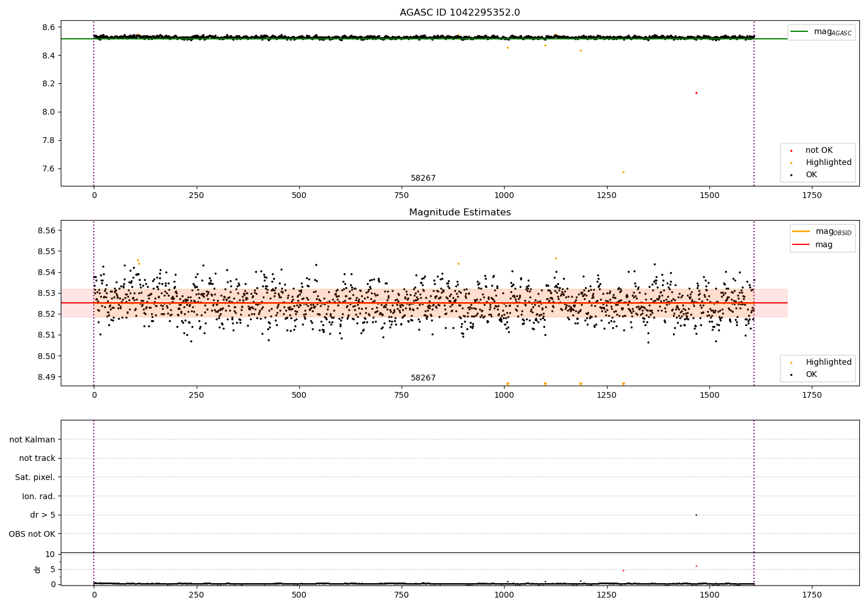Click the red not-OK data point near magnitude 8.13

(x=696, y=93)
